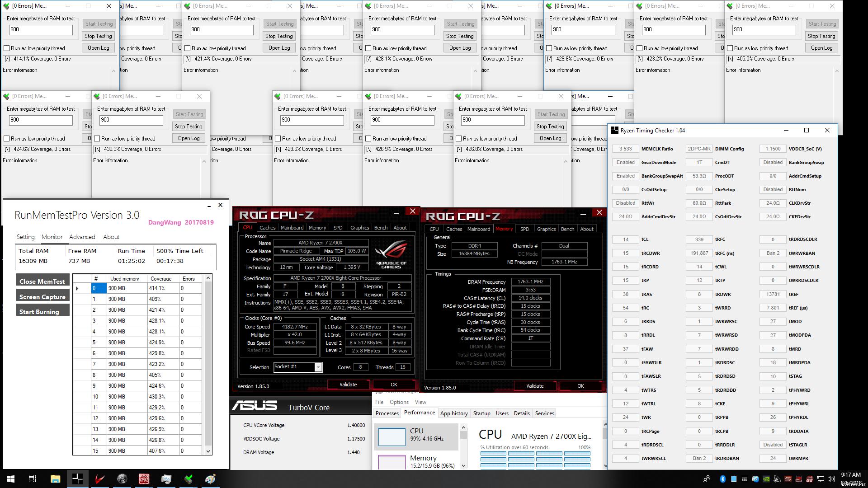Toggle low priority thread in MemTest at 430.3% coverage
868x488 pixels.
(x=97, y=139)
